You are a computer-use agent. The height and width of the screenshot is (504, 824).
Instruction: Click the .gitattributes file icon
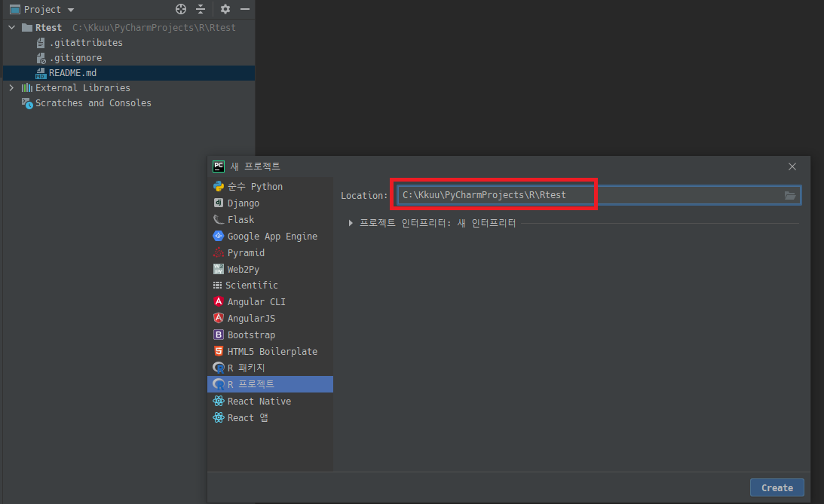(41, 42)
